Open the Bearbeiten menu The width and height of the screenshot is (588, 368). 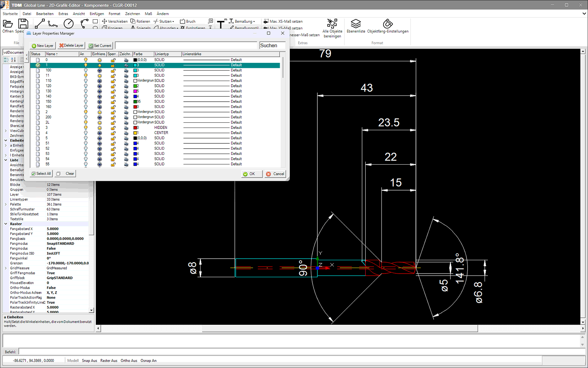(x=45, y=14)
